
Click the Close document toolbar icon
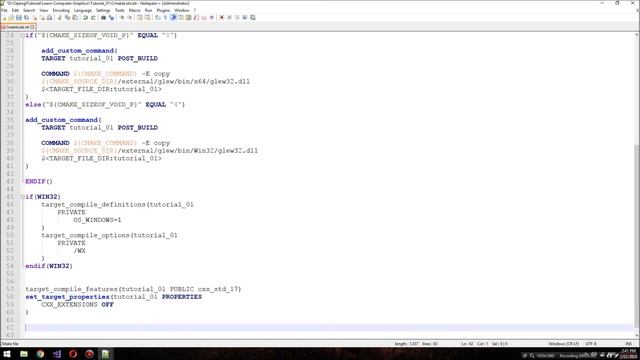pyautogui.click(x=34, y=18)
